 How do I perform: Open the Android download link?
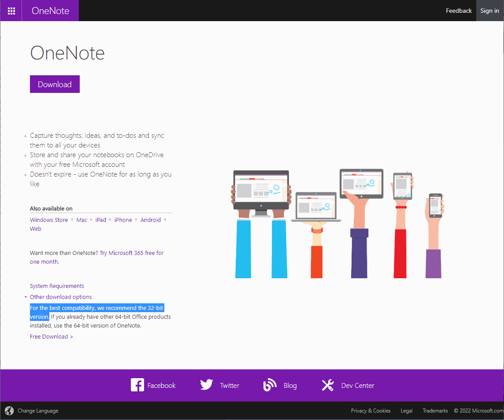click(150, 220)
